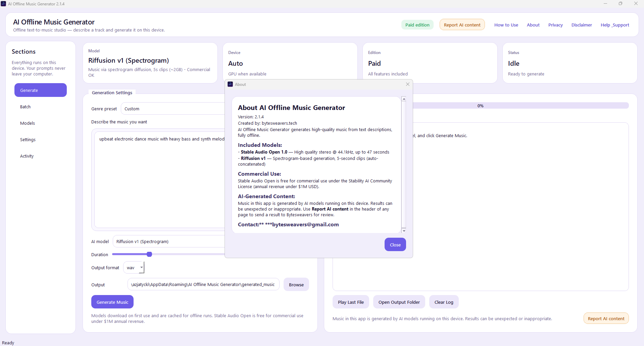This screenshot has width=644, height=346.
Task: Click the Ready status bar text
Action: coord(8,343)
